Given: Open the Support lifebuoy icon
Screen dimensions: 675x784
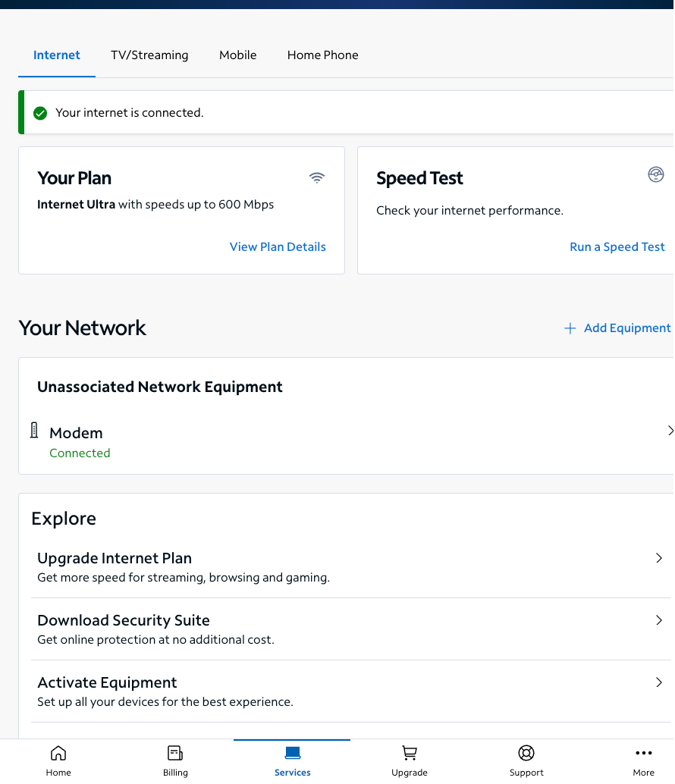Looking at the screenshot, I should tap(526, 754).
